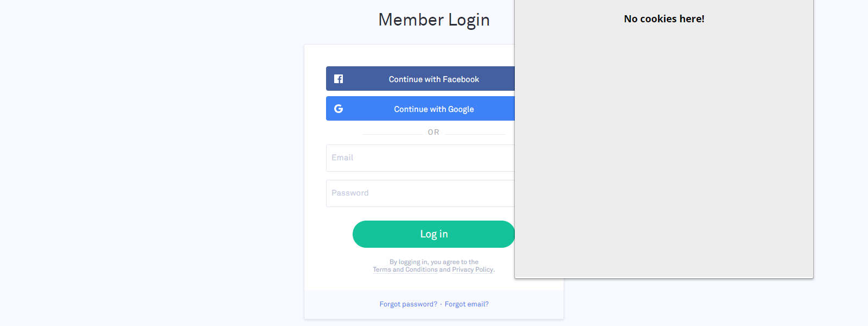
Task: Follow the Forgot email? link
Action: (x=467, y=304)
